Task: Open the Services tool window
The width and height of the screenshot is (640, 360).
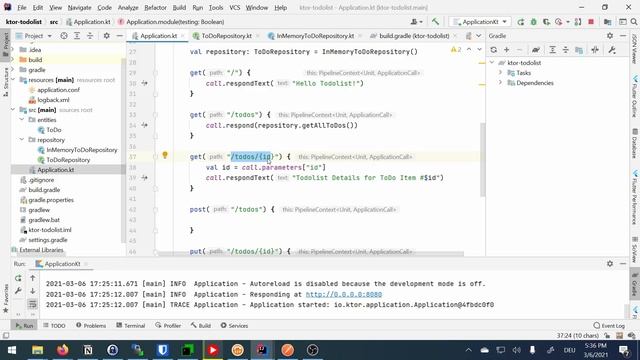Action: [x=234, y=325]
